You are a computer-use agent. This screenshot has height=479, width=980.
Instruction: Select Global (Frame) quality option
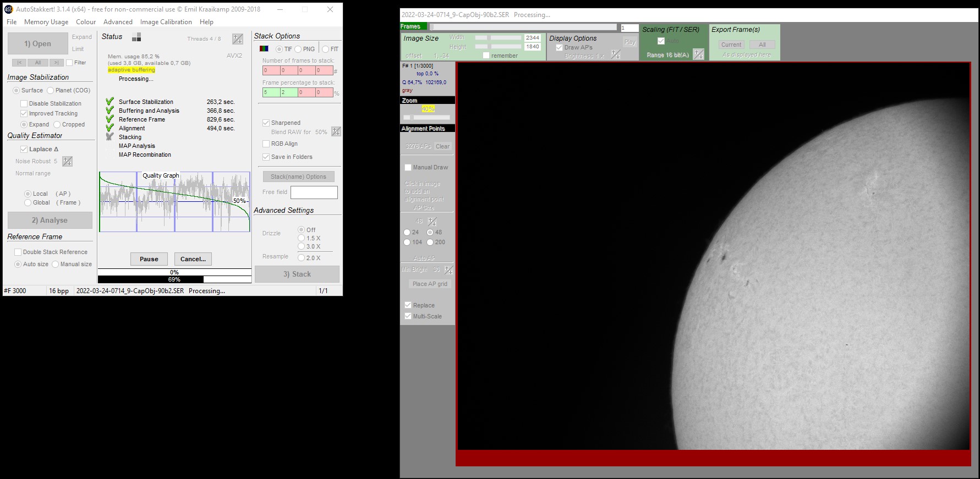pos(28,202)
